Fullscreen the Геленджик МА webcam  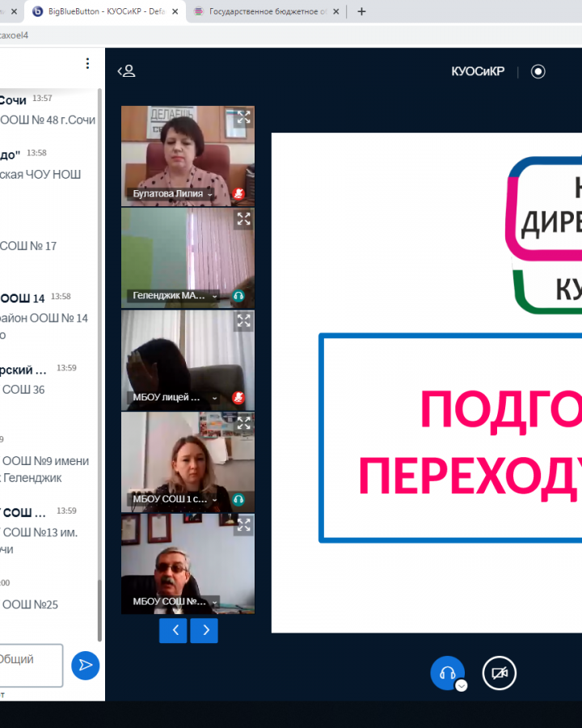click(x=243, y=219)
